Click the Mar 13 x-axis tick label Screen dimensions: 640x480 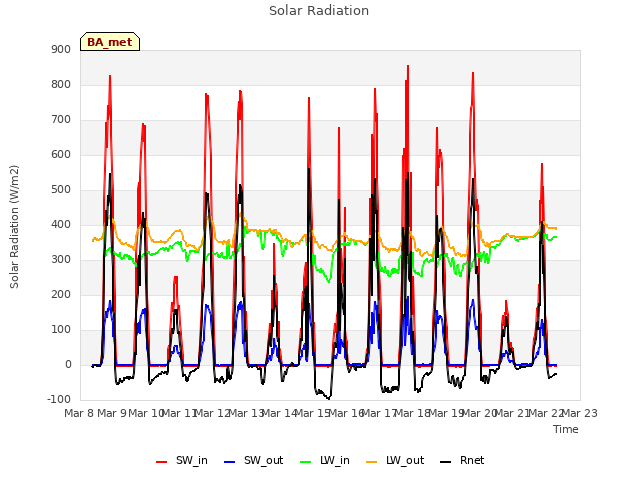[x=246, y=413]
